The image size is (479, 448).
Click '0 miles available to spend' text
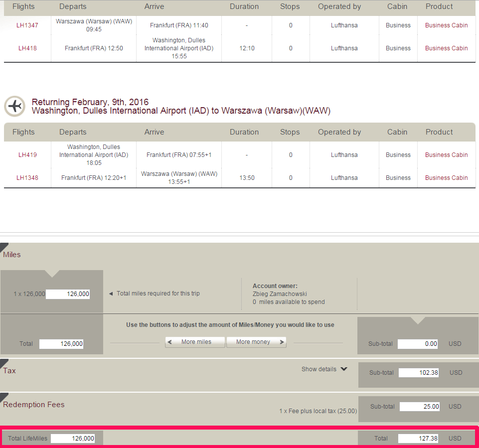coord(289,301)
